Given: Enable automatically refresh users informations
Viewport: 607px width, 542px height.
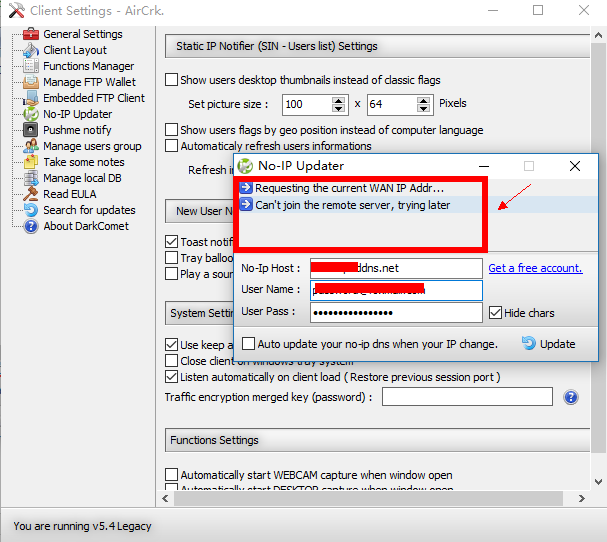Looking at the screenshot, I should point(171,146).
